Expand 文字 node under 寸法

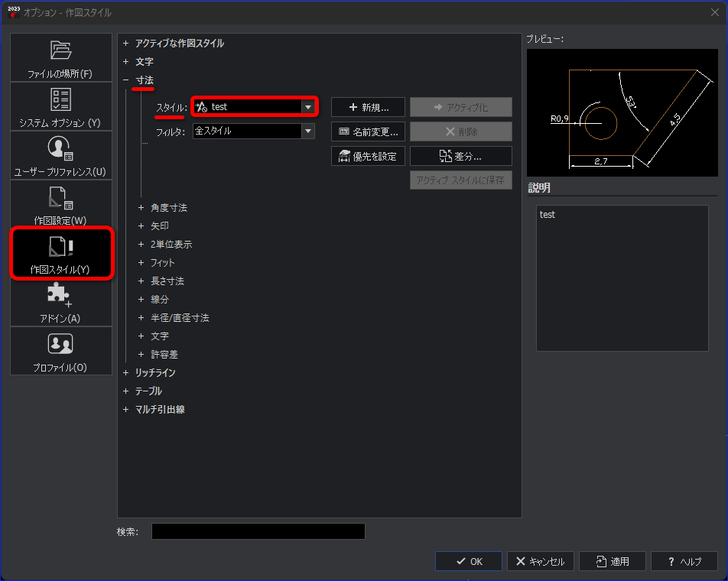tap(141, 336)
